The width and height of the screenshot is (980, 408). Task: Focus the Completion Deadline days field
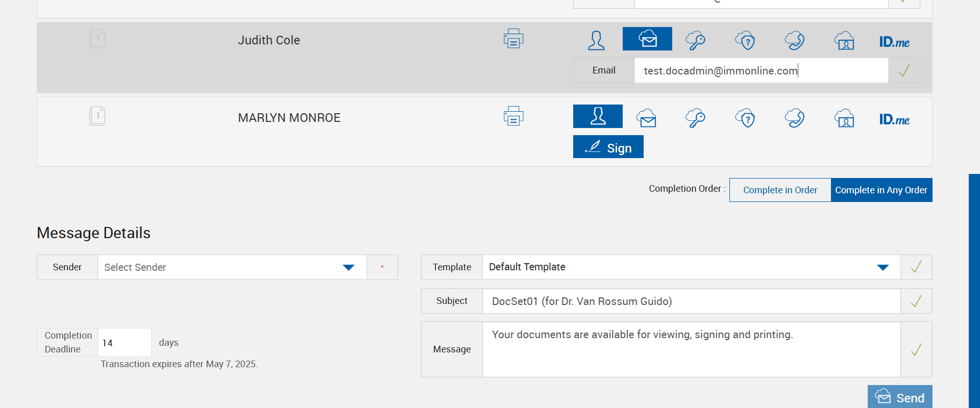tap(125, 343)
